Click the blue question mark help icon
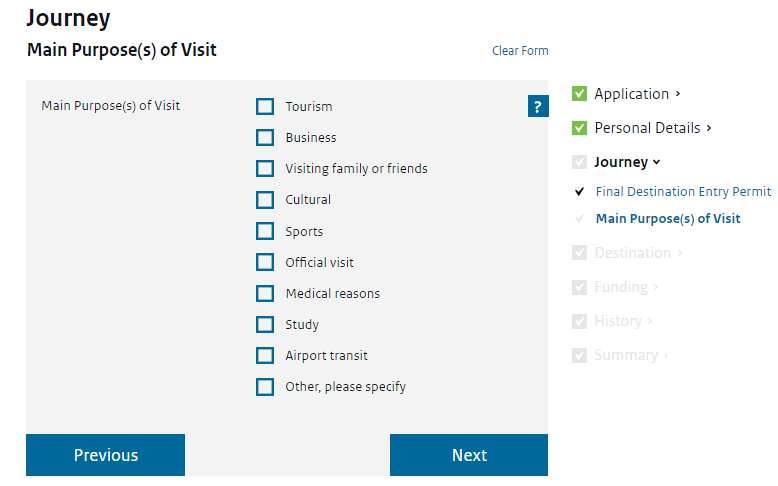This screenshot has width=778, height=486. point(538,107)
